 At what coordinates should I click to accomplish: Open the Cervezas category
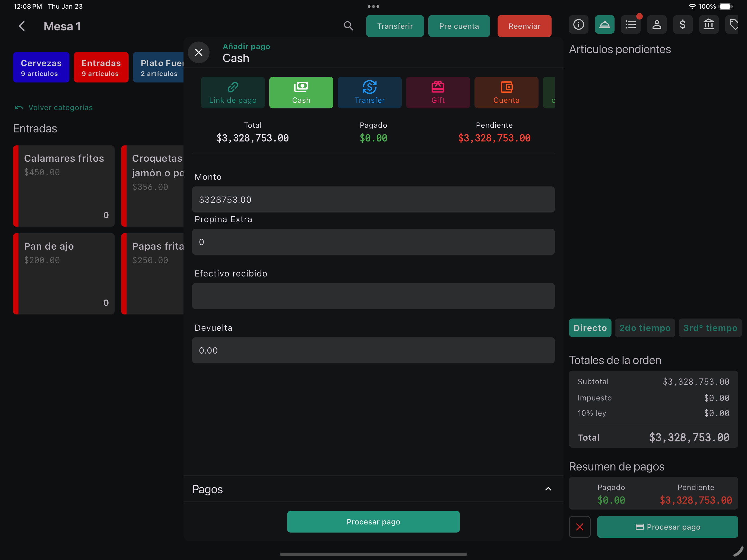click(41, 67)
